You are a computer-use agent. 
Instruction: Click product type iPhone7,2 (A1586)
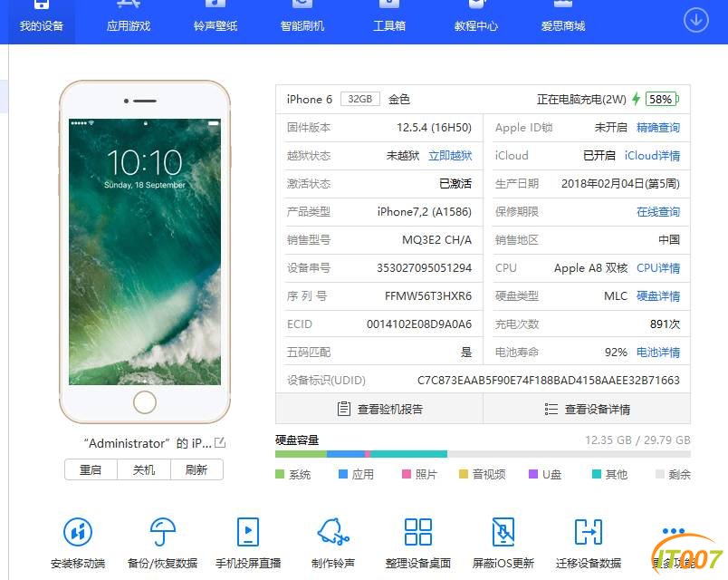tap(425, 212)
